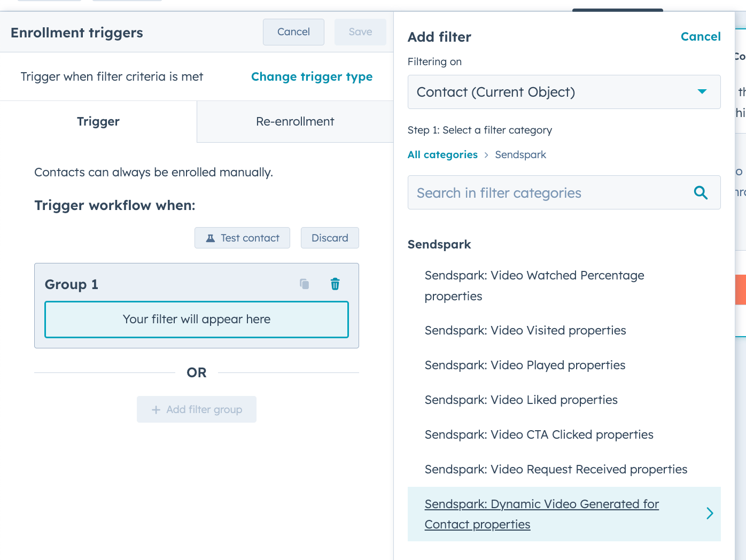This screenshot has width=746, height=560.
Task: Click the clone Group 1 icon
Action: [x=305, y=284]
